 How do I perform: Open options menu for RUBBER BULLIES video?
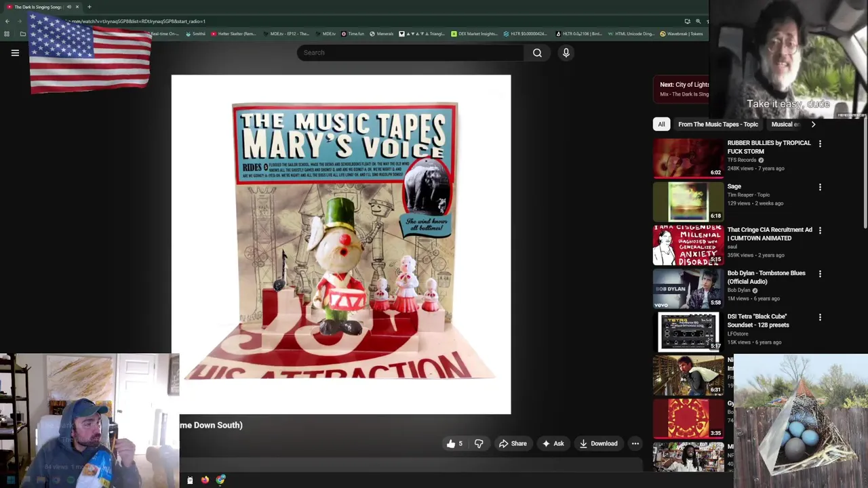tap(820, 144)
